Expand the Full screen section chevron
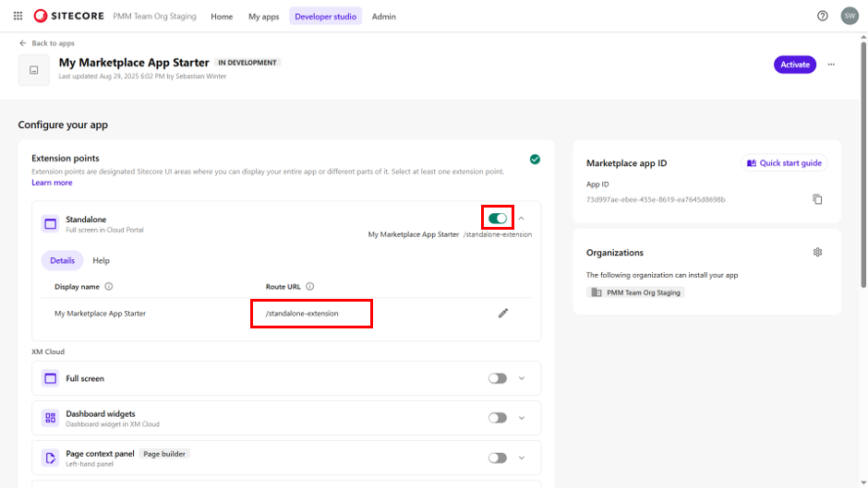Viewport: 868px width, 488px height. (x=522, y=378)
